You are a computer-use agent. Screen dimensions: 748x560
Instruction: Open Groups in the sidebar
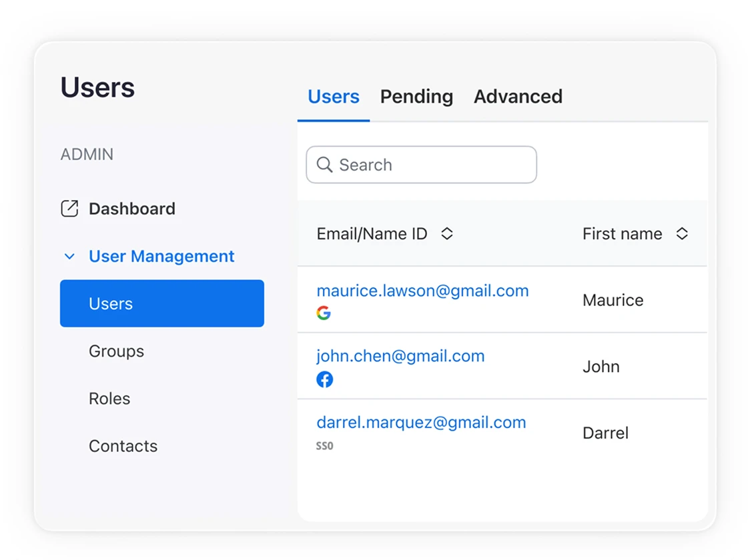116,351
